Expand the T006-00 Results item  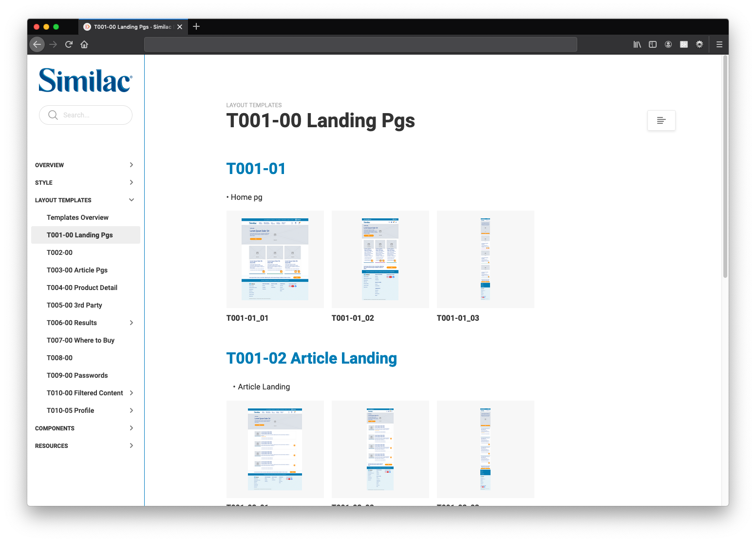[x=131, y=323]
